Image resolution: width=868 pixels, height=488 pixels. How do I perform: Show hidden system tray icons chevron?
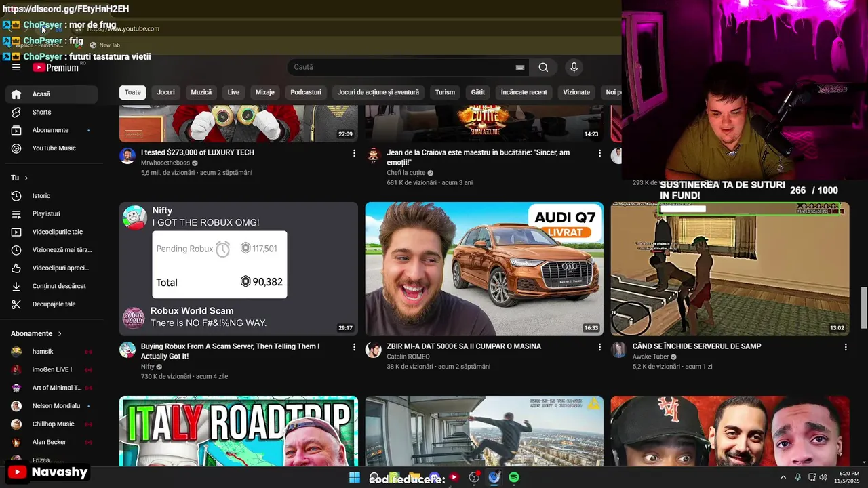click(x=783, y=477)
